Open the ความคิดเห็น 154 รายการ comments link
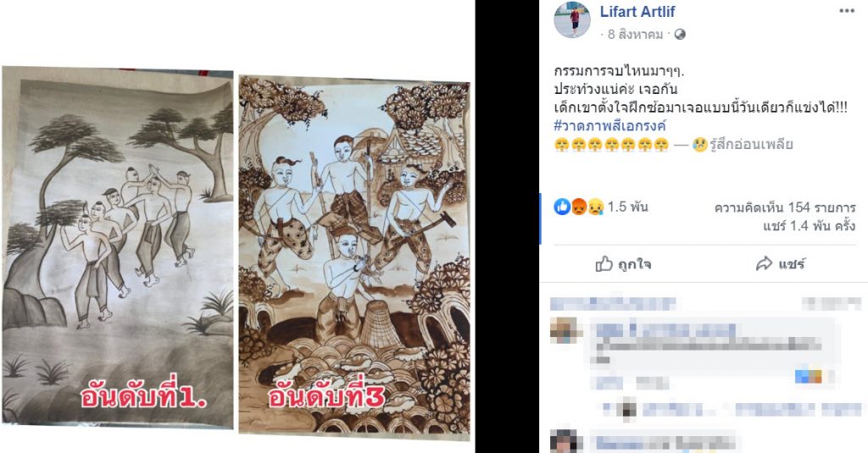This screenshot has width=868, height=453. [785, 208]
